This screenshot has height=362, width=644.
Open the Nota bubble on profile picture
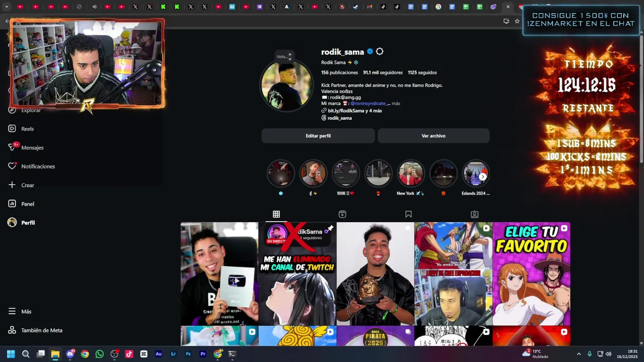pos(284,56)
